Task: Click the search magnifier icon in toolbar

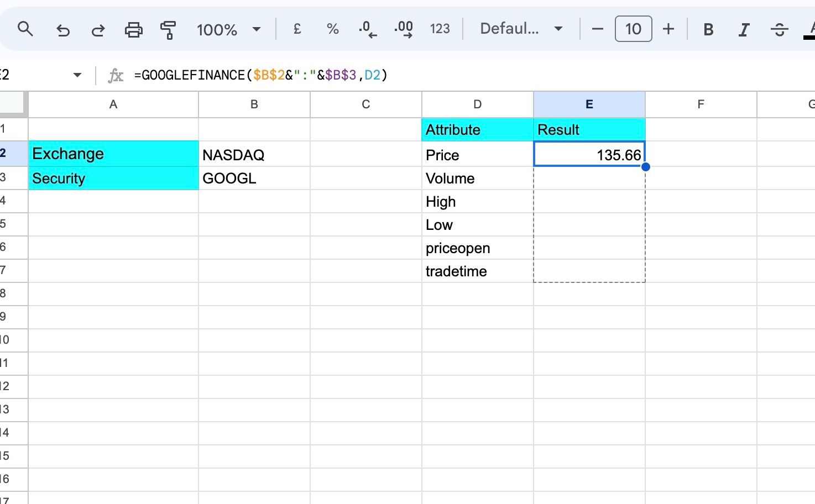Action: (25, 29)
